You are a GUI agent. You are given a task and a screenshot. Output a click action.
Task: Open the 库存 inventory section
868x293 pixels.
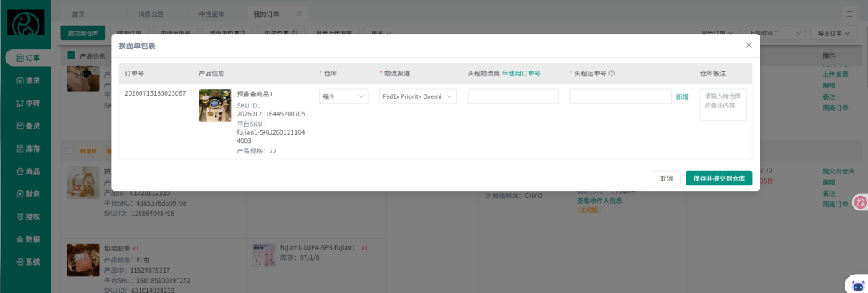(x=27, y=149)
